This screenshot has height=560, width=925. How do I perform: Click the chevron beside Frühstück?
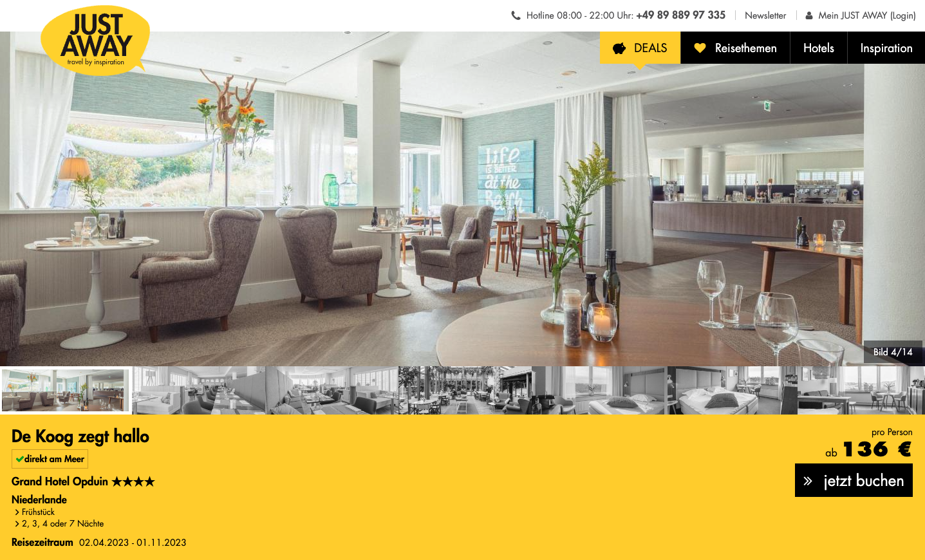click(x=17, y=512)
